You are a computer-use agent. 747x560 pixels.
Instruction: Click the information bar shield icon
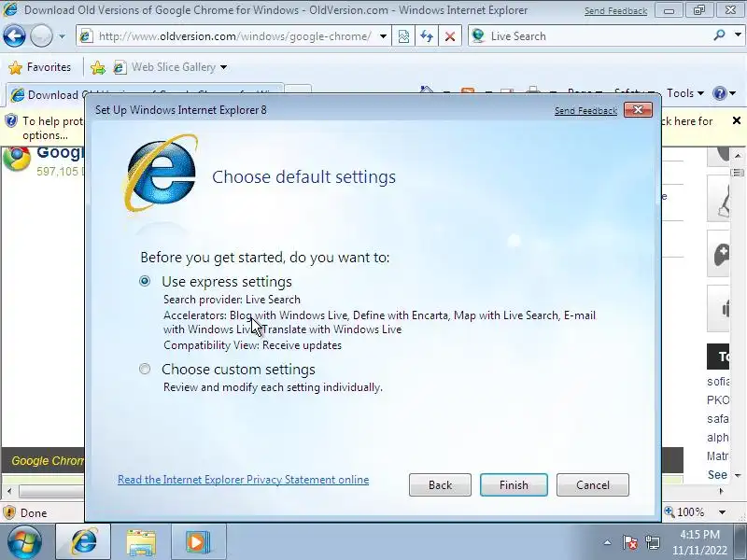pos(11,121)
